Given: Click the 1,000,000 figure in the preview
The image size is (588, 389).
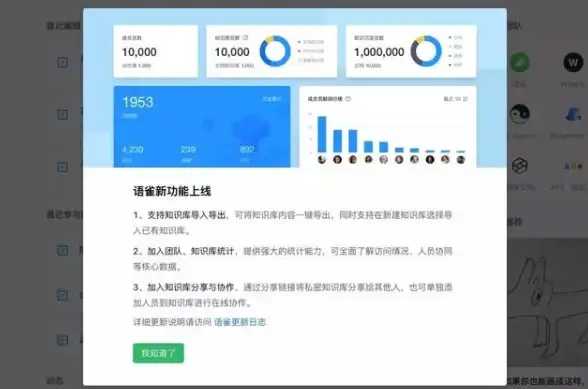Looking at the screenshot, I should (x=379, y=52).
